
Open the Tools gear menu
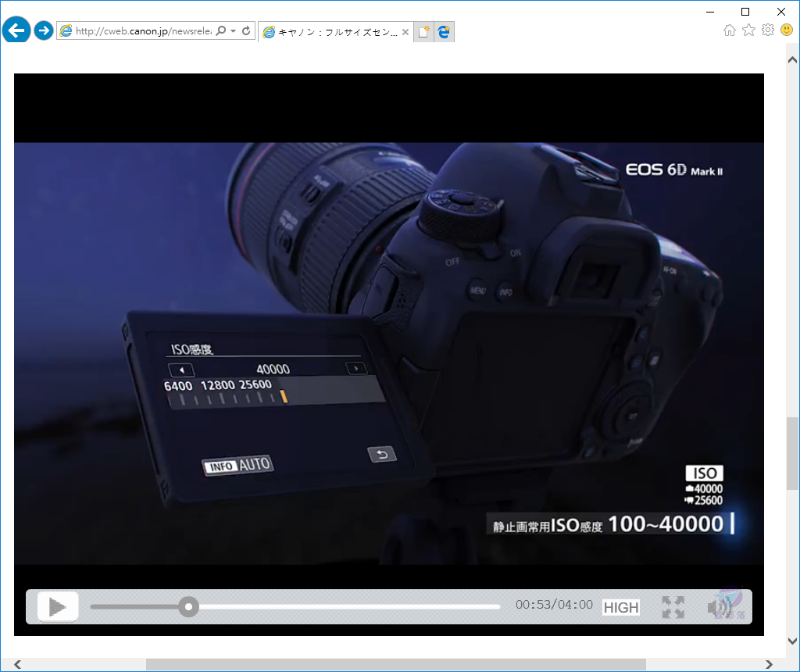tap(768, 30)
